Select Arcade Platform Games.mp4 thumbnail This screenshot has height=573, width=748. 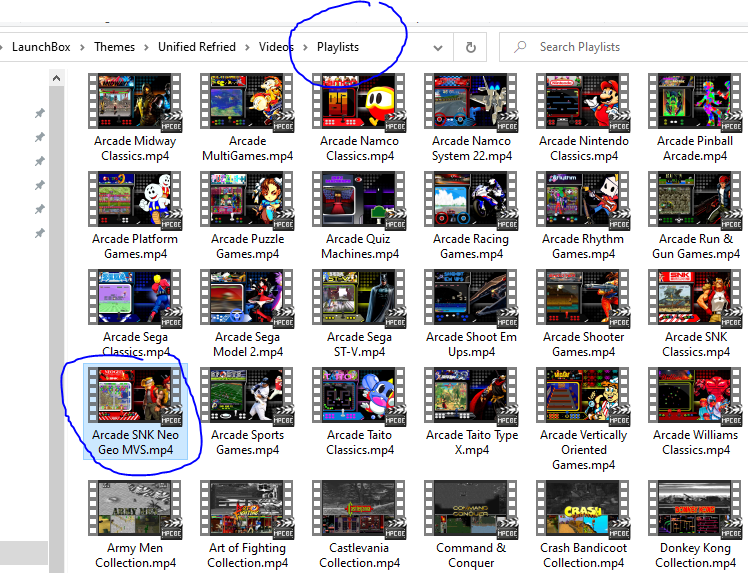[135, 199]
